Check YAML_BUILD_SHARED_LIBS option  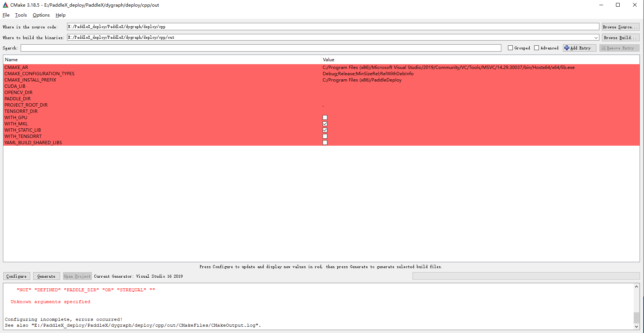pos(325,143)
